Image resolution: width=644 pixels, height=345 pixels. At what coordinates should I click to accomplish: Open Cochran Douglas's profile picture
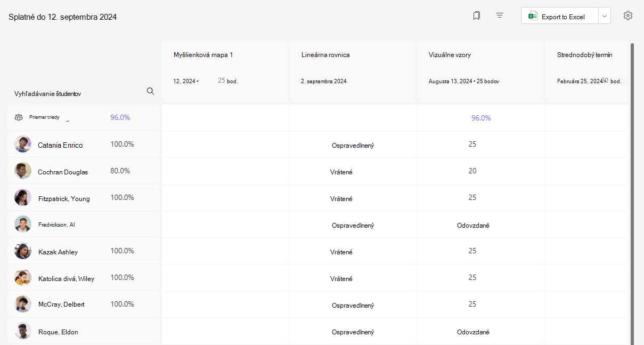click(23, 171)
